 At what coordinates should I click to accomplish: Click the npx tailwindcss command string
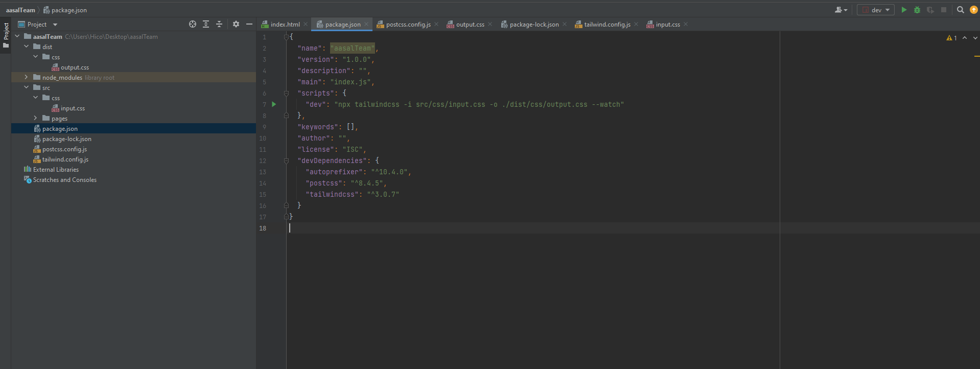(479, 104)
